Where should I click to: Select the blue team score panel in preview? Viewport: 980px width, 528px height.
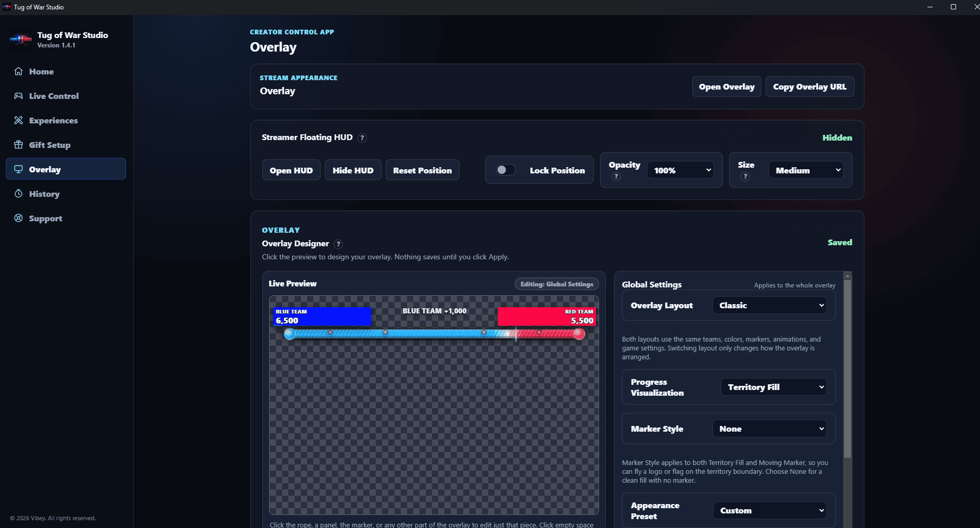click(x=322, y=317)
